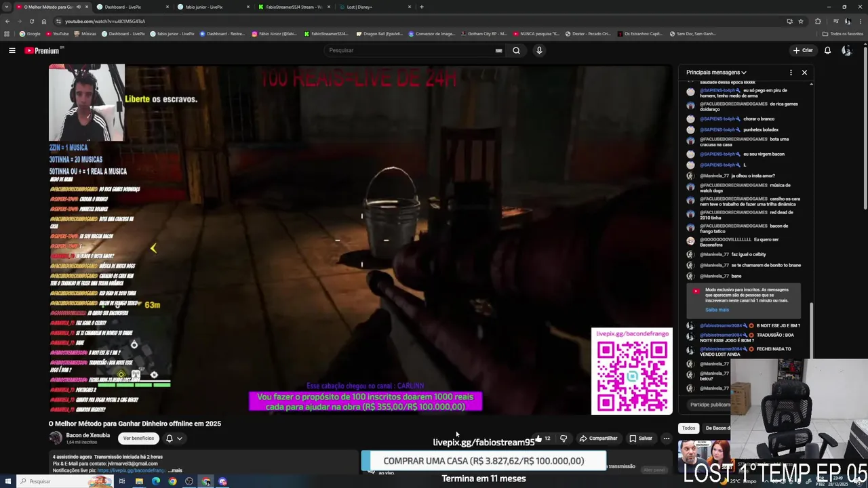Open the YouTube guide hamburger menu

(x=12, y=50)
